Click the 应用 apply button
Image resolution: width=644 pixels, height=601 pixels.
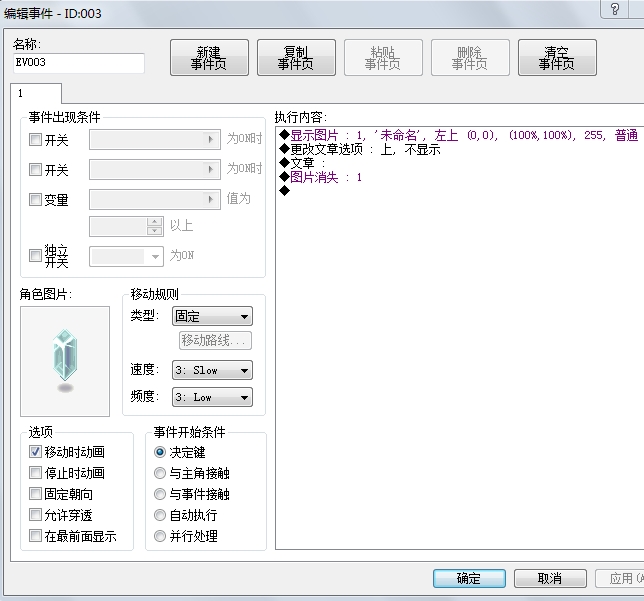[x=620, y=578]
